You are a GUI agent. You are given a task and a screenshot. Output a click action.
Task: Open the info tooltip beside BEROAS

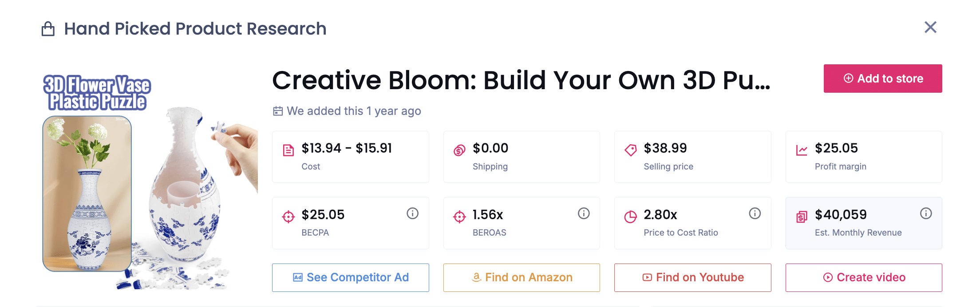(x=584, y=213)
